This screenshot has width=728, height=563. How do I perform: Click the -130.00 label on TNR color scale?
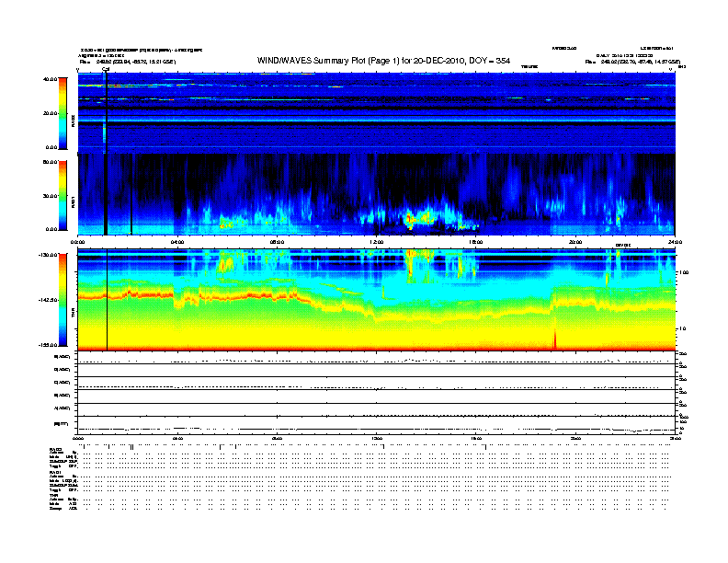point(48,255)
